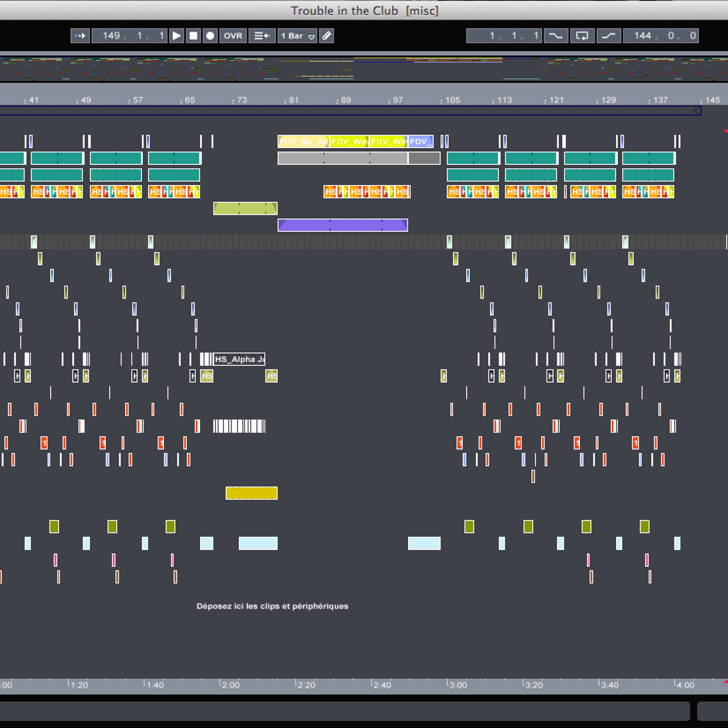The height and width of the screenshot is (728, 728).
Task: Click the Record button
Action: click(x=210, y=36)
